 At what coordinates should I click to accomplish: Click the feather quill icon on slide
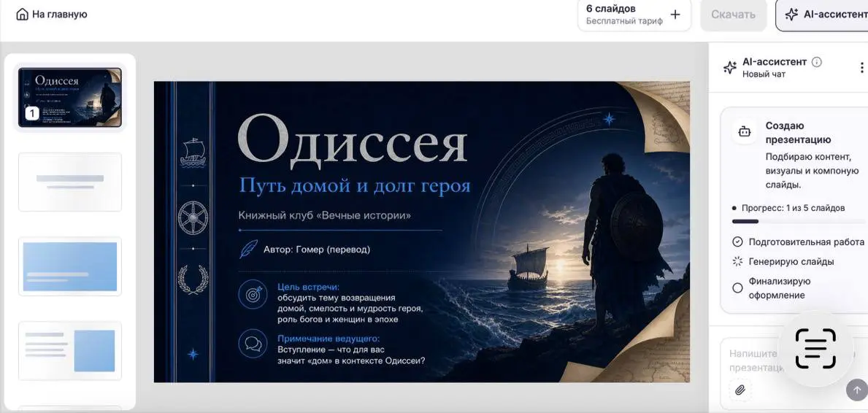pos(248,249)
